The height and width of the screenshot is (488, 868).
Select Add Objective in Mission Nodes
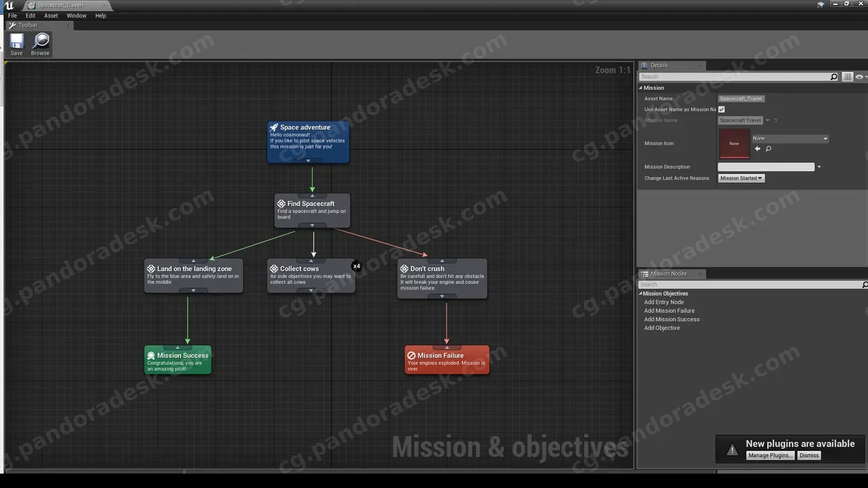662,328
